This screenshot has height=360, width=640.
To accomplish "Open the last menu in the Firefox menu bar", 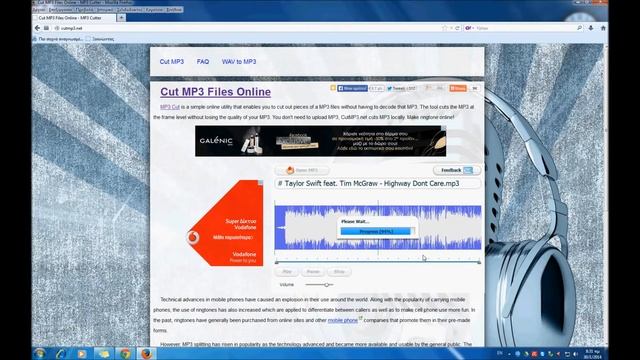I will [x=174, y=9].
